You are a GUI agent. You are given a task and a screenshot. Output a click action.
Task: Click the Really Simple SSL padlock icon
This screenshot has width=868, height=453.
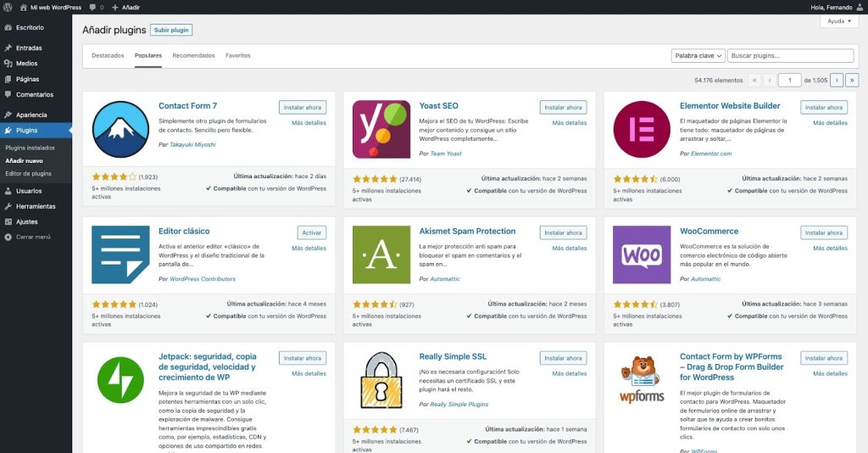point(381,380)
